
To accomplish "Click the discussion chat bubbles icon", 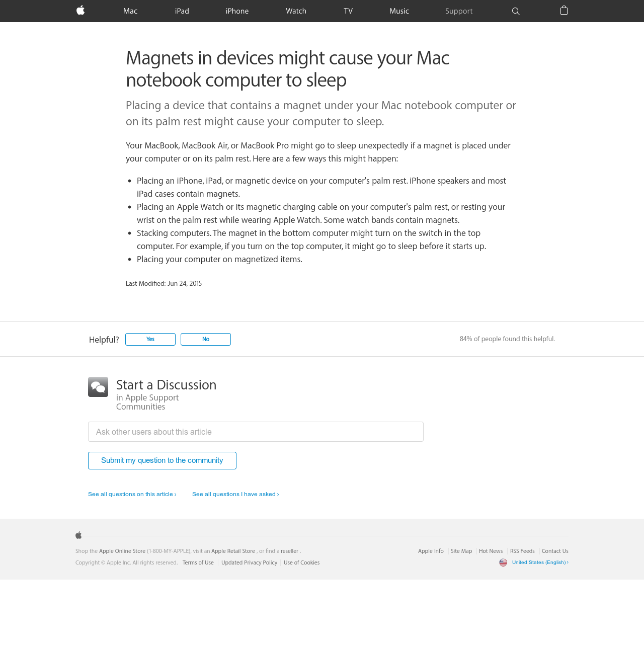I will coord(98,387).
